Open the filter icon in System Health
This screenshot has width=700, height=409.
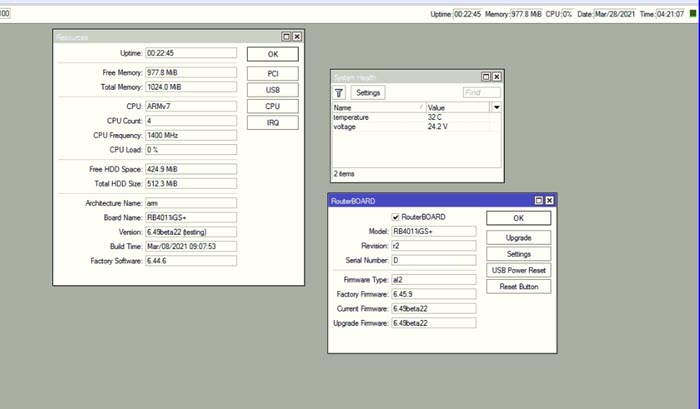point(339,92)
